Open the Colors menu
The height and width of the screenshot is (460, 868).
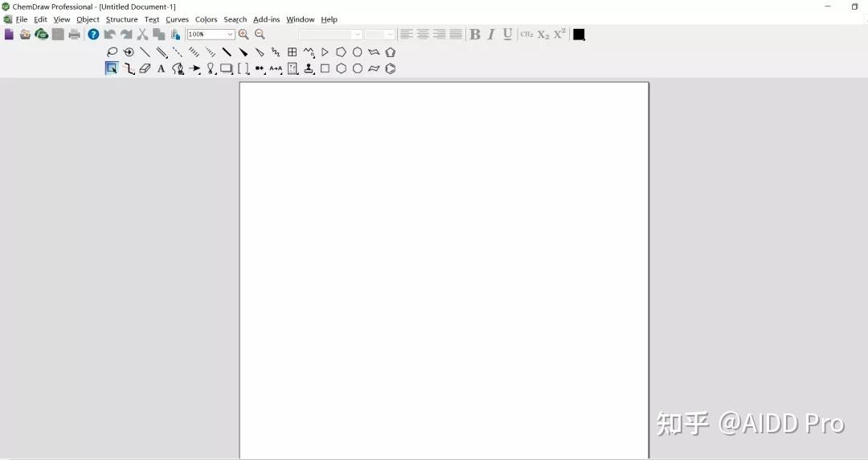click(x=206, y=19)
